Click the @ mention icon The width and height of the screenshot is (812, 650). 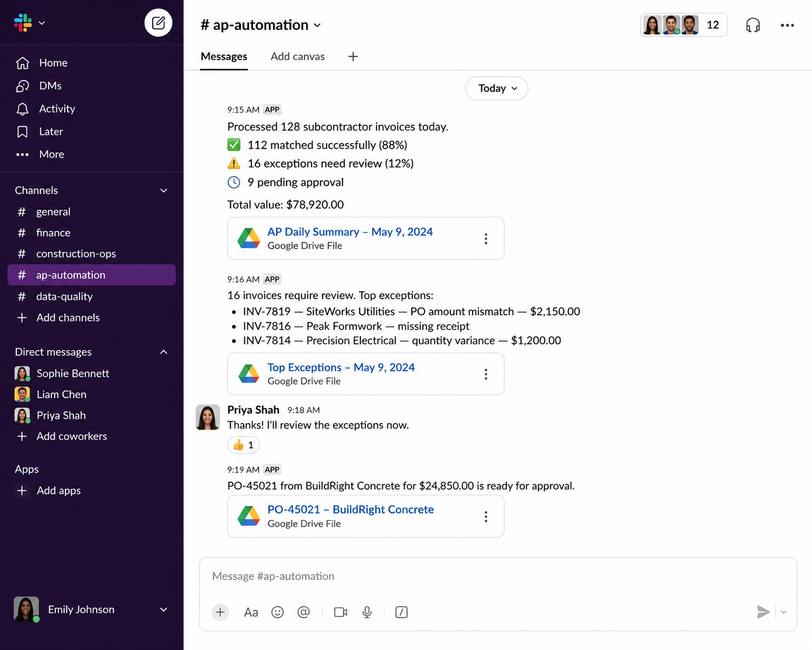[x=303, y=612]
